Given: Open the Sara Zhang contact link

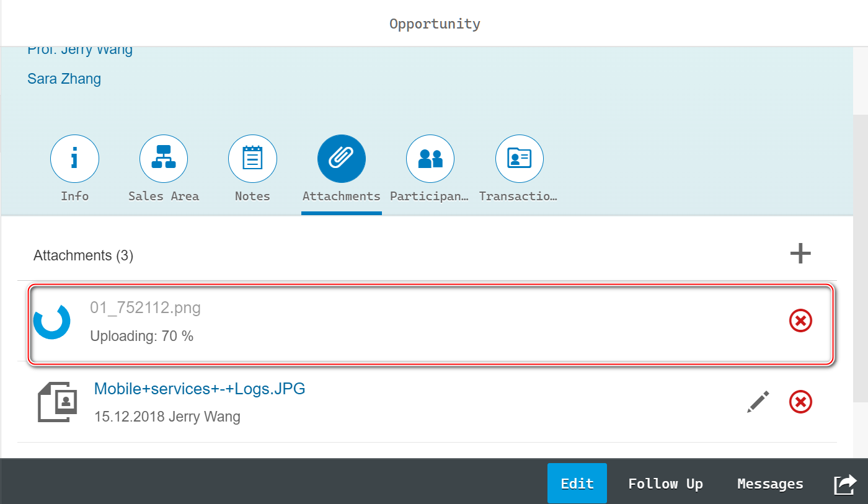Looking at the screenshot, I should (x=64, y=79).
